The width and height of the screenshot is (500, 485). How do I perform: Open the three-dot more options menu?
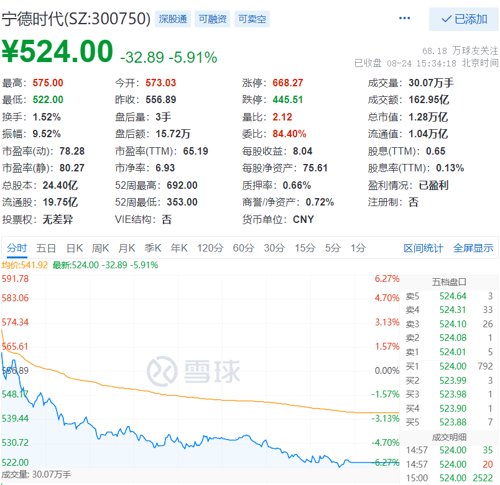coord(404,18)
